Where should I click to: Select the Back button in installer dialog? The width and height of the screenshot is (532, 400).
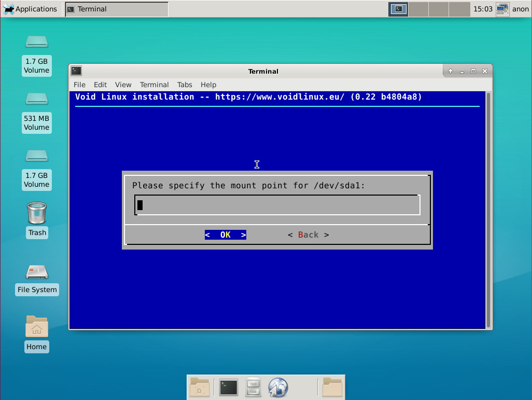(x=308, y=235)
